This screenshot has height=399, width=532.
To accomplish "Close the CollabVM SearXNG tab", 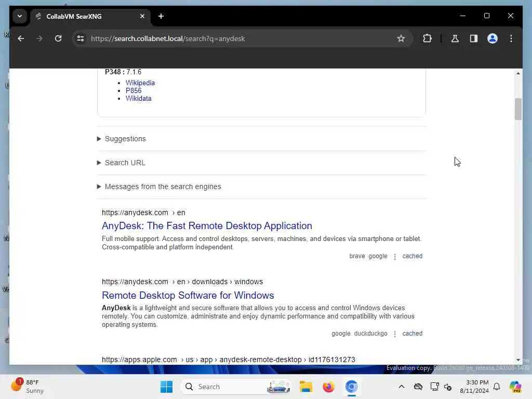I will (x=142, y=16).
